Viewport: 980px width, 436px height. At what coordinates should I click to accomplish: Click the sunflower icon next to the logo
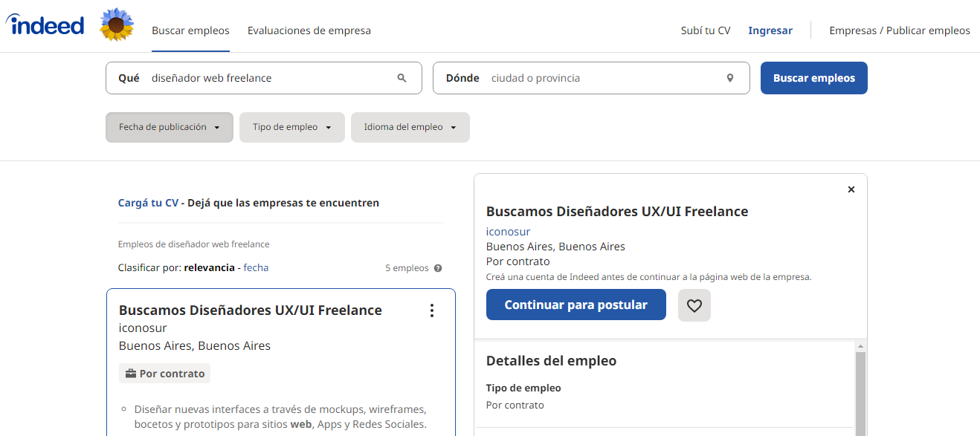tap(116, 24)
